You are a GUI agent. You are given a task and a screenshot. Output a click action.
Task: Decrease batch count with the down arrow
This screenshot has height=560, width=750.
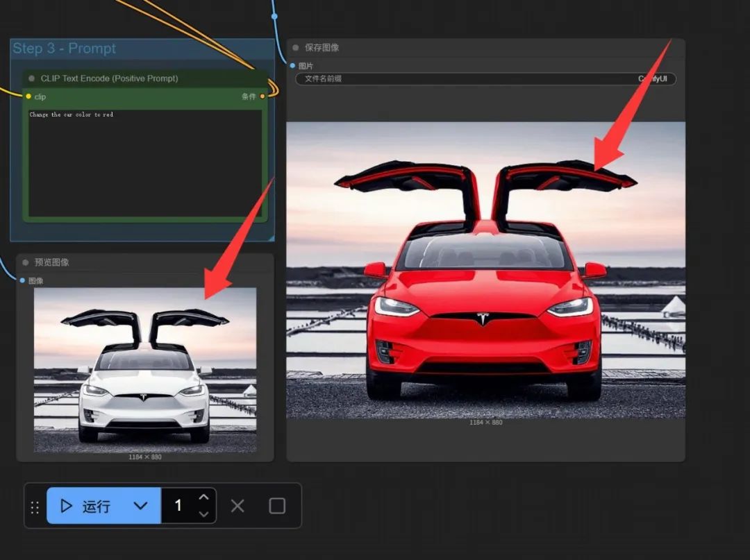203,514
